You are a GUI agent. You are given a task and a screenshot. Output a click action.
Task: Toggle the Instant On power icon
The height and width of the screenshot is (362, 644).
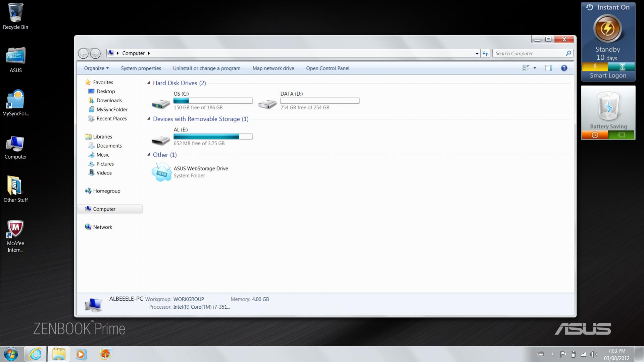point(589,7)
